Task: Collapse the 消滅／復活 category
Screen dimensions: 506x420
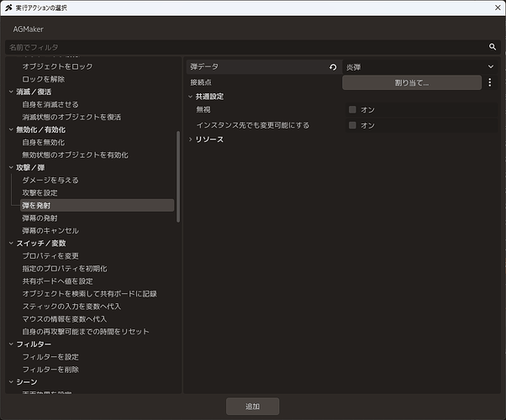Action: [11, 92]
